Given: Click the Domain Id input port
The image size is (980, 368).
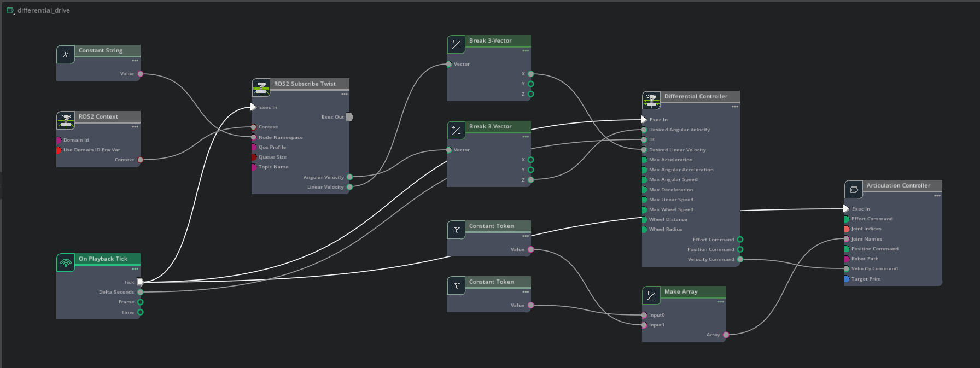Looking at the screenshot, I should pos(59,140).
